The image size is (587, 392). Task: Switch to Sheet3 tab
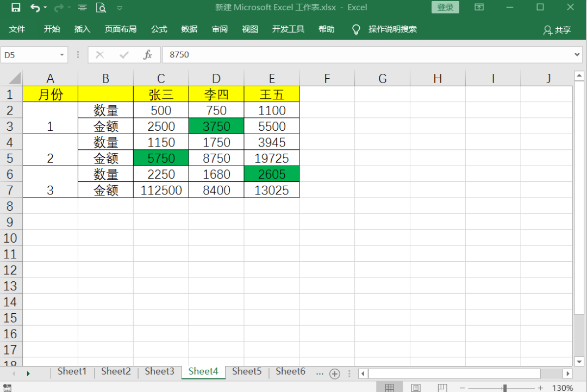pos(159,371)
